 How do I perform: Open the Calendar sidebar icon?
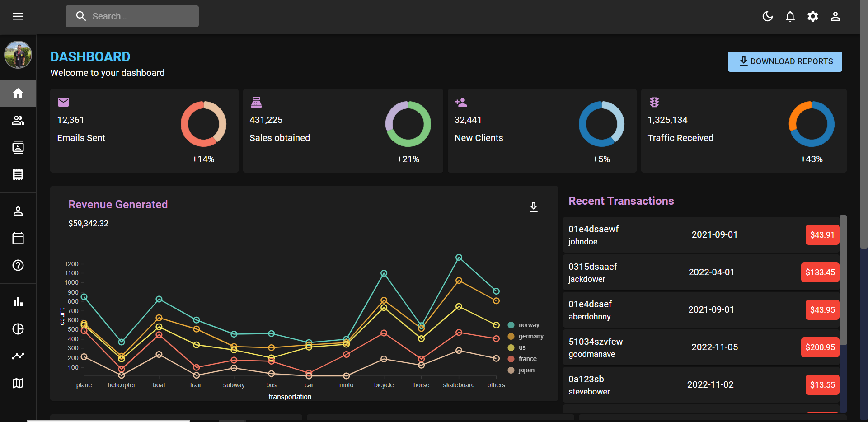point(18,238)
